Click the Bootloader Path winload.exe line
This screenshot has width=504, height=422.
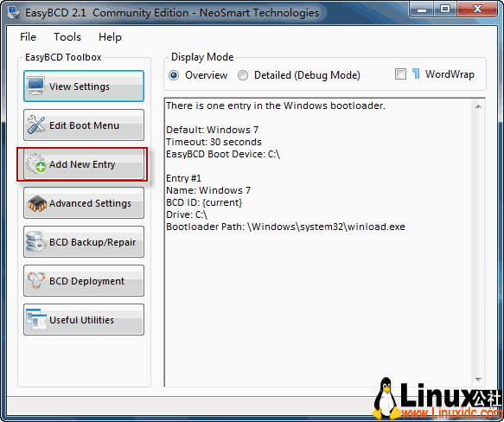coord(285,227)
